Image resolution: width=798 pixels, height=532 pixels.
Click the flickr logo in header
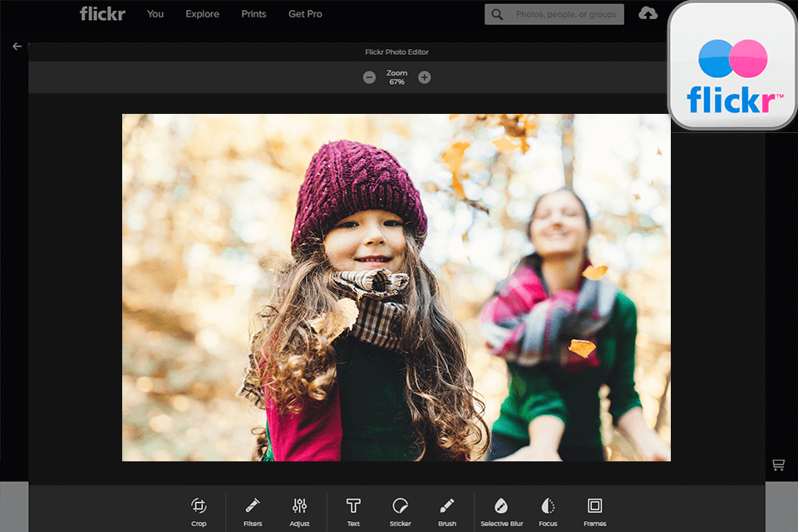click(102, 14)
